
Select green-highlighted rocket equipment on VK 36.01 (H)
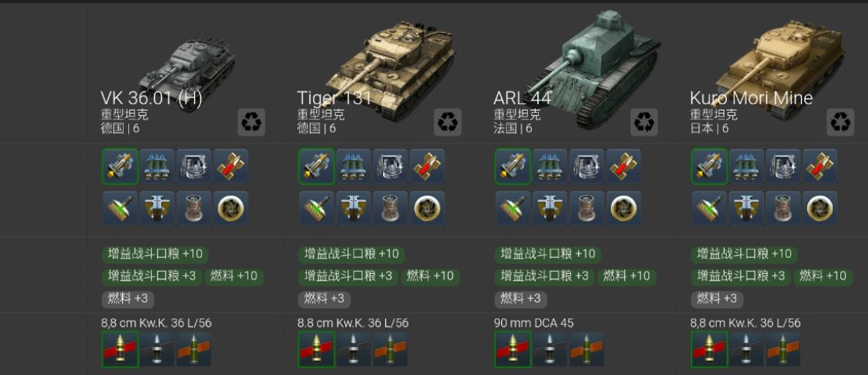pos(120,166)
